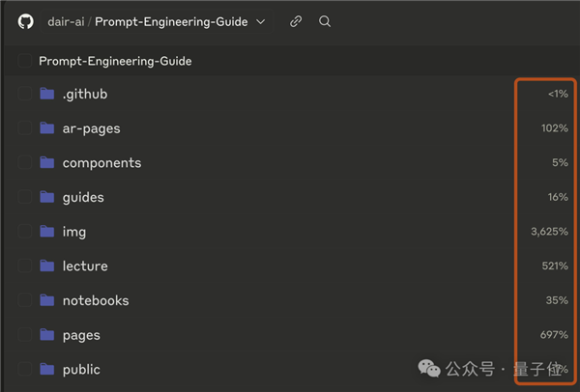Select the notebooks folder checkbox
Viewport: 580px width, 392px height.
[25, 300]
